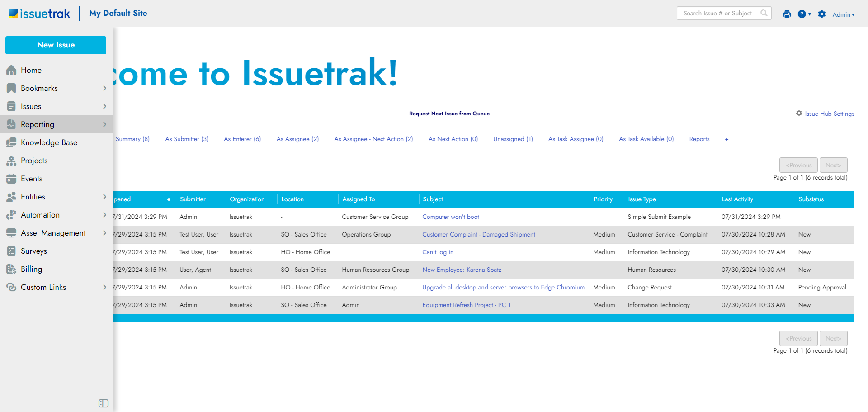868x412 pixels.
Task: Sort by the Priority column header
Action: [x=603, y=199]
